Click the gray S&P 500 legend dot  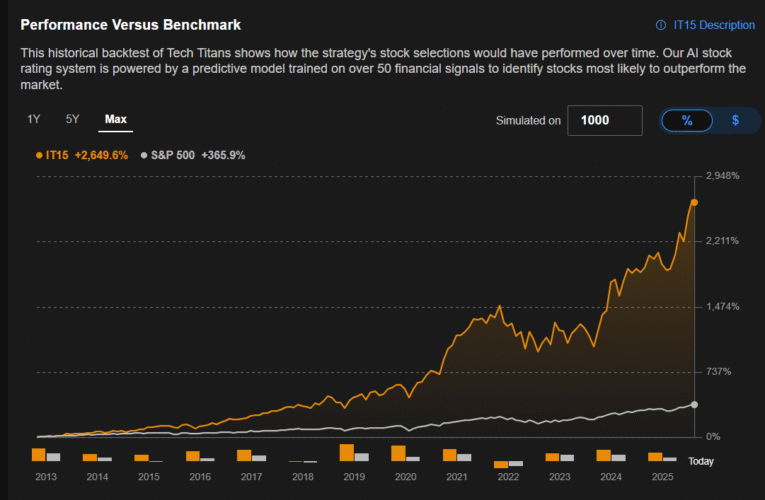(x=143, y=155)
